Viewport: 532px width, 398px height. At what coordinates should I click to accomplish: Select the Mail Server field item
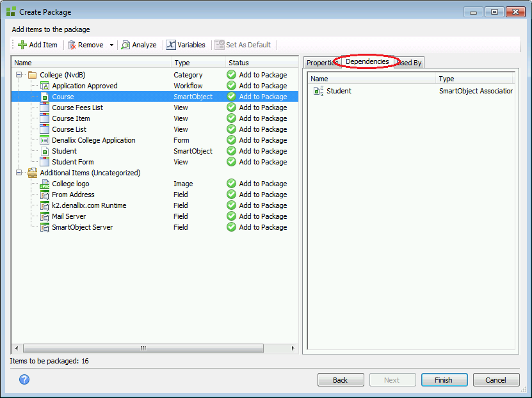[x=69, y=216]
